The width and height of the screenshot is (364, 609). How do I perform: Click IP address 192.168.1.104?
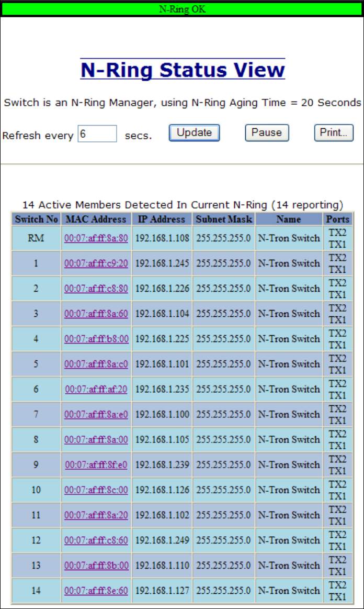[162, 314]
